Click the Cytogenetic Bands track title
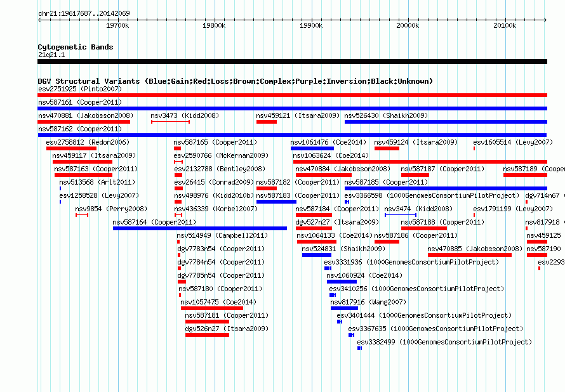Viewport: 565px width, 392px height. [x=76, y=47]
